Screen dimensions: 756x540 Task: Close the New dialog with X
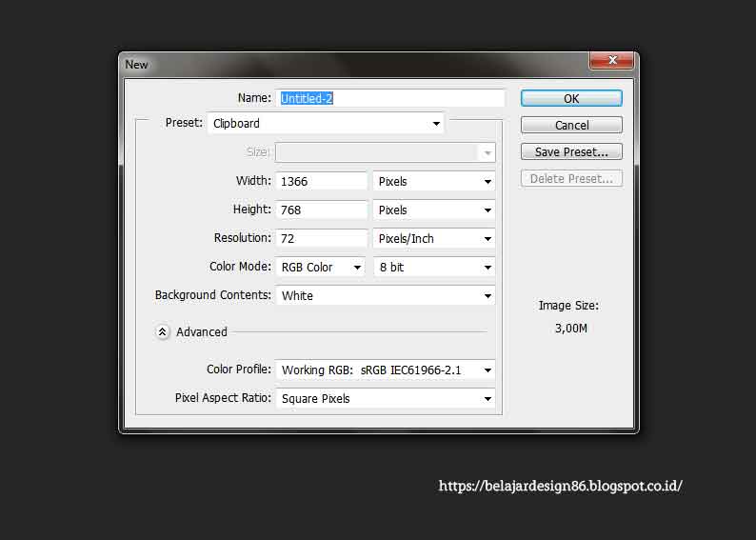[612, 60]
